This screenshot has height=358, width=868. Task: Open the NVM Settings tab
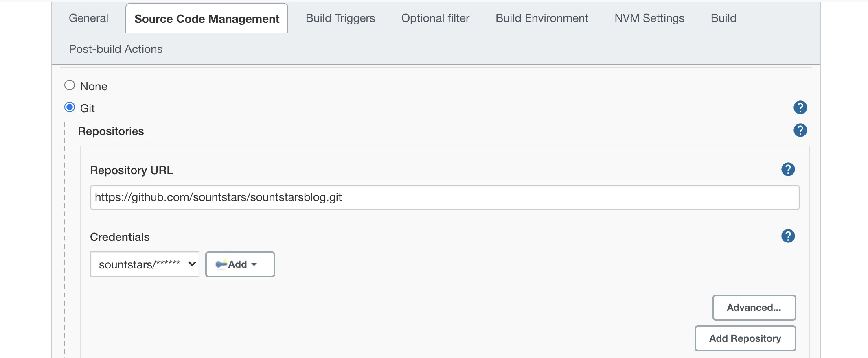pos(649,18)
